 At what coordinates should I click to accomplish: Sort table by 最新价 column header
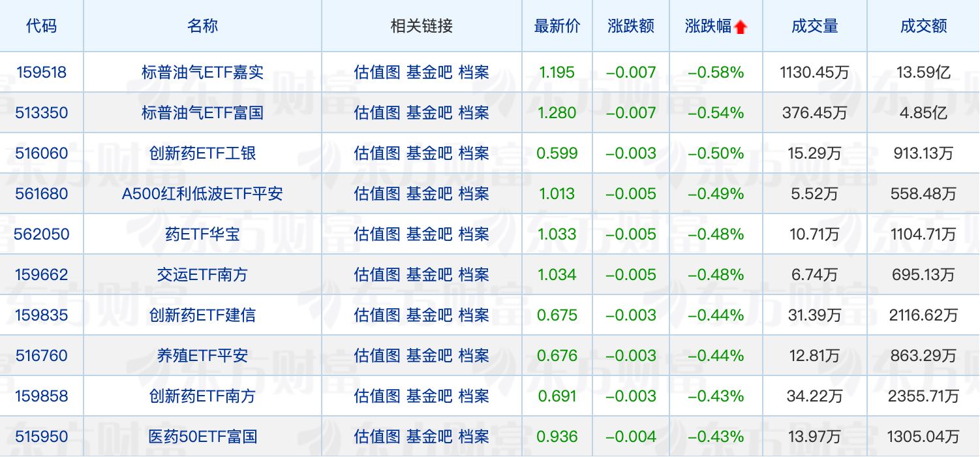pyautogui.click(x=557, y=26)
